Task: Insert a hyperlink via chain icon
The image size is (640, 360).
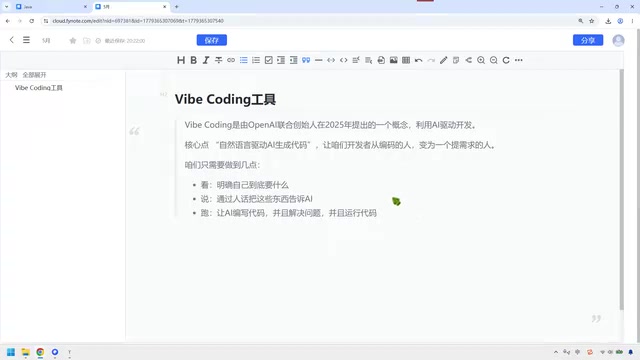Action: pos(231,60)
